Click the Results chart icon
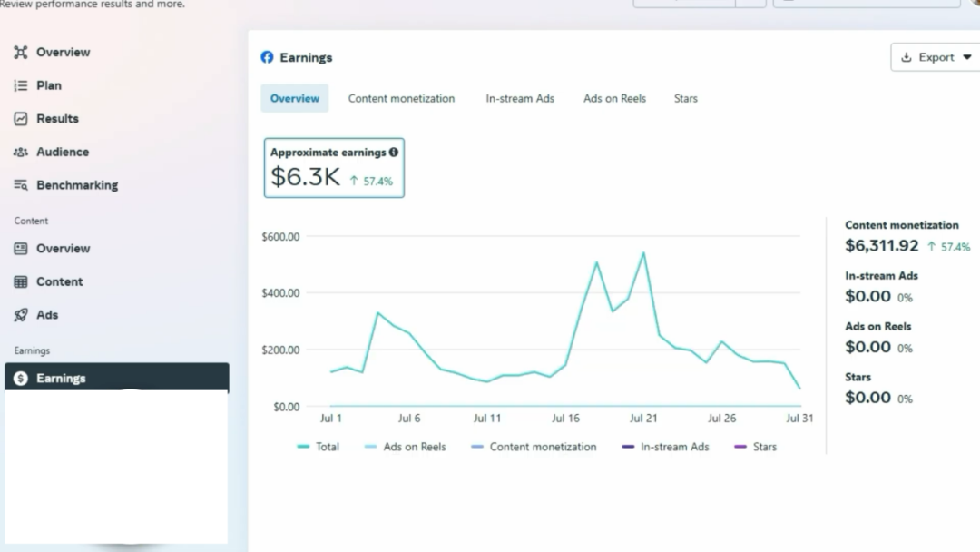The width and height of the screenshot is (980, 552). pyautogui.click(x=21, y=119)
